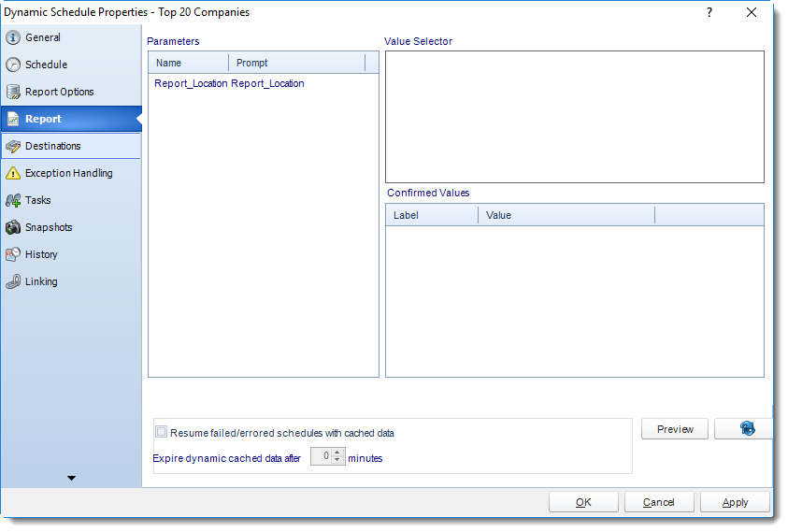Open the Linking tab label
788x532 pixels.
pyautogui.click(x=41, y=282)
